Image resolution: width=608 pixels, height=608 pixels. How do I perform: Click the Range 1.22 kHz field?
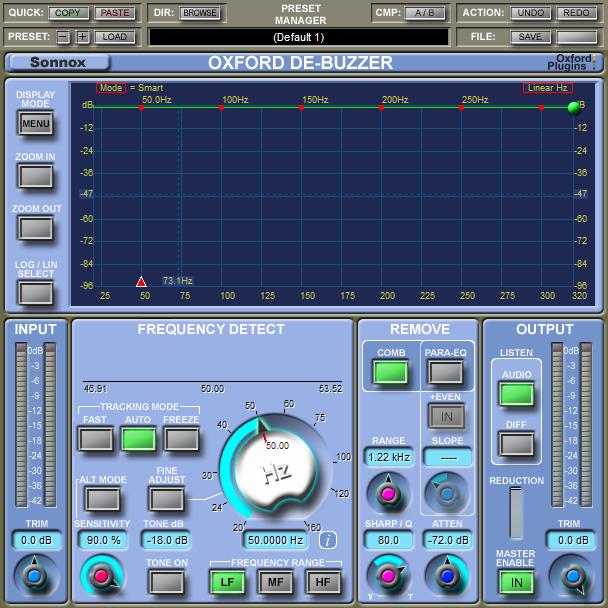(x=389, y=457)
